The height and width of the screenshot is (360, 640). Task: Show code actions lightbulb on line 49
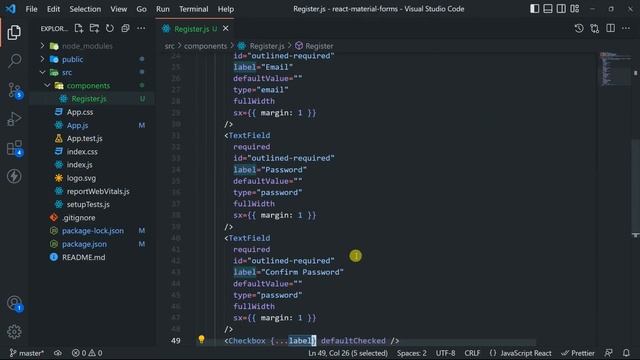[201, 339]
